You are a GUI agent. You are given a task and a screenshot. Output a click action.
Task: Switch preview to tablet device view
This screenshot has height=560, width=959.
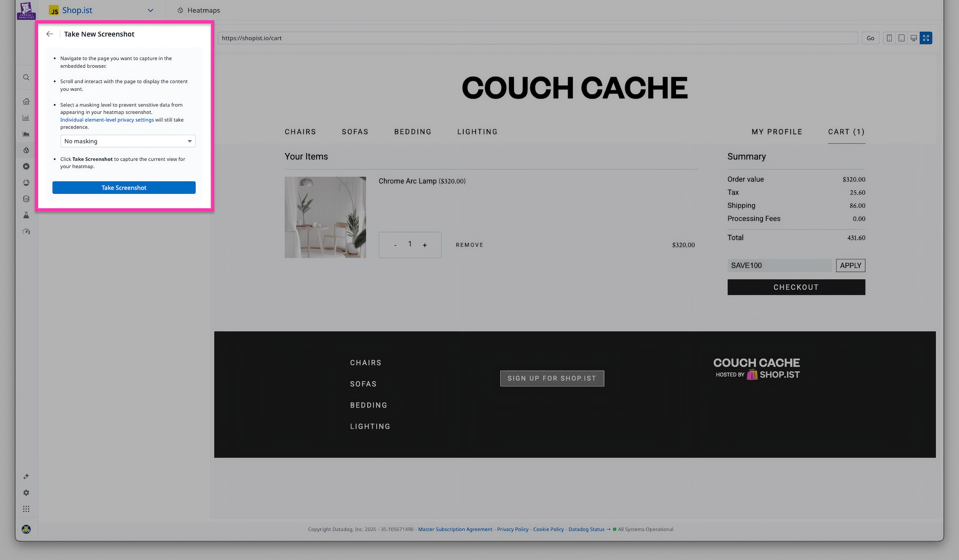(901, 38)
